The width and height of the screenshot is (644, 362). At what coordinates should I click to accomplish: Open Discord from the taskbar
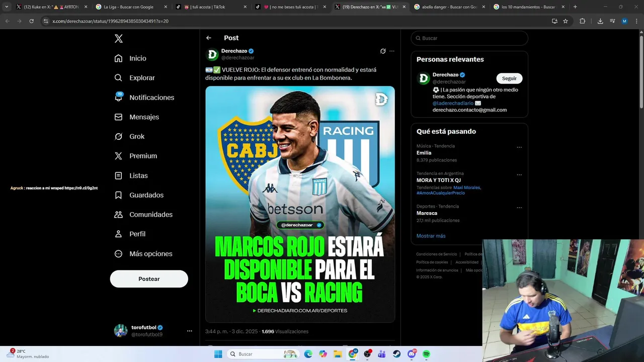pyautogui.click(x=412, y=354)
